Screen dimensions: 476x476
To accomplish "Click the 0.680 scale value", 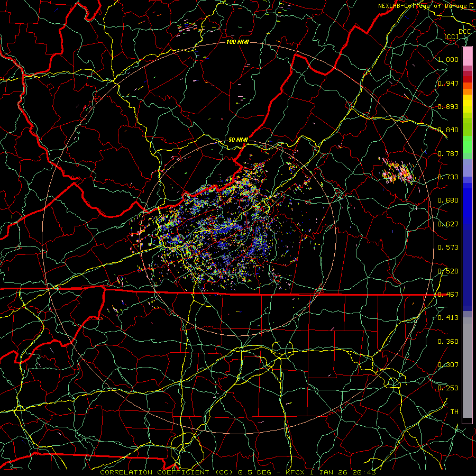I will 448,200.
